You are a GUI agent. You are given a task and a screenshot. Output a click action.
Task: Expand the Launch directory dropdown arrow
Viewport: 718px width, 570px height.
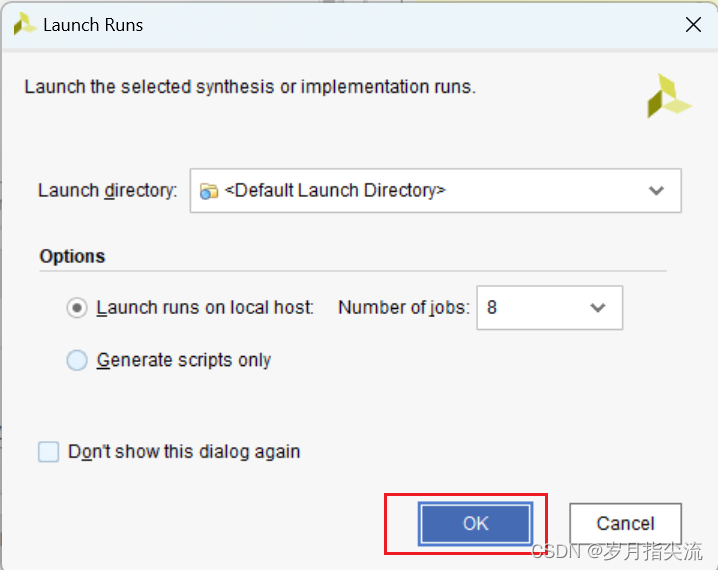pyautogui.click(x=656, y=191)
